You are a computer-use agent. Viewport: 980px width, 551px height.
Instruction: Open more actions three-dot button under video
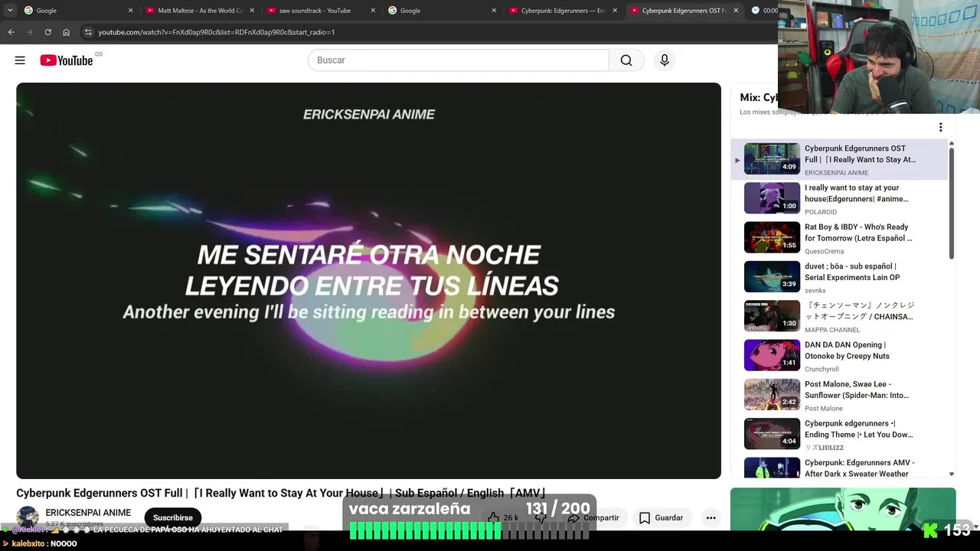pos(710,518)
